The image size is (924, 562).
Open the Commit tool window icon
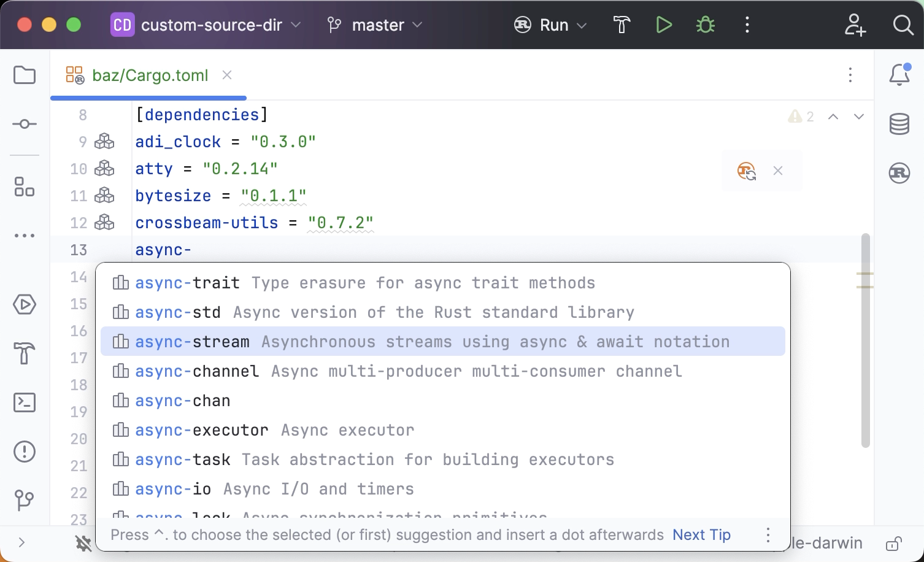coord(24,123)
